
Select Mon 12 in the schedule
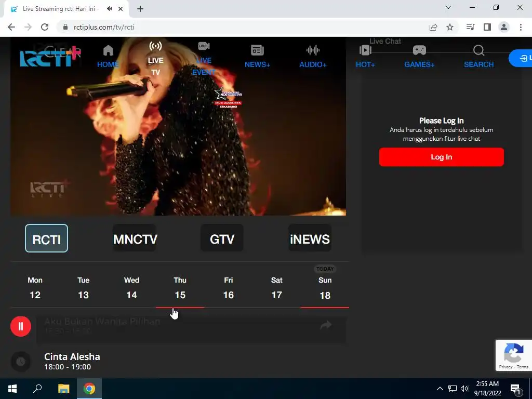(x=35, y=288)
